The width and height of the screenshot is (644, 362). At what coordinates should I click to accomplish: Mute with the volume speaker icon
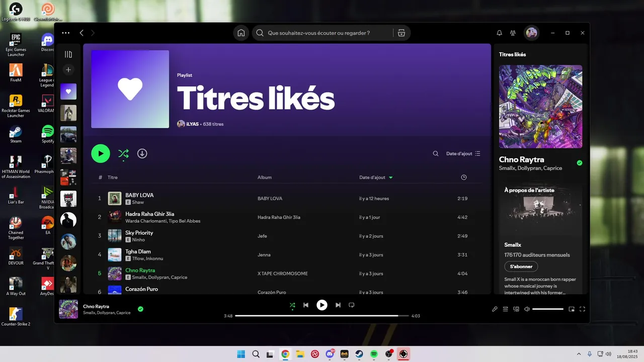point(527,309)
